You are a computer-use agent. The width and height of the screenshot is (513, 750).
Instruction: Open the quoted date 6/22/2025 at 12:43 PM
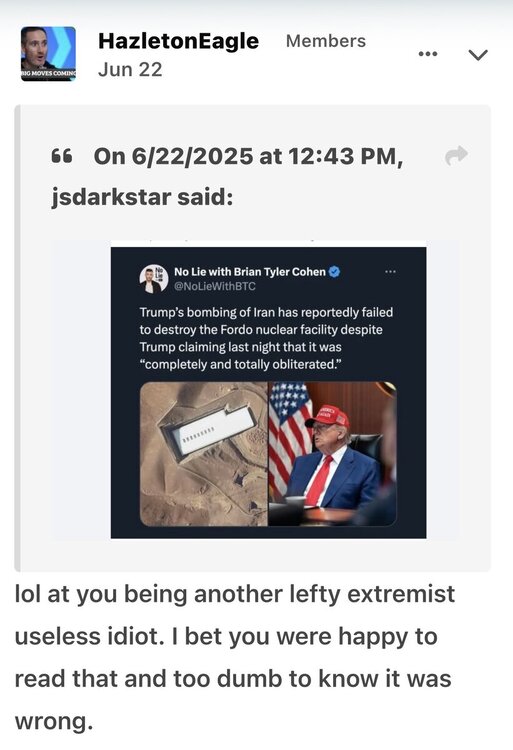tap(248, 156)
